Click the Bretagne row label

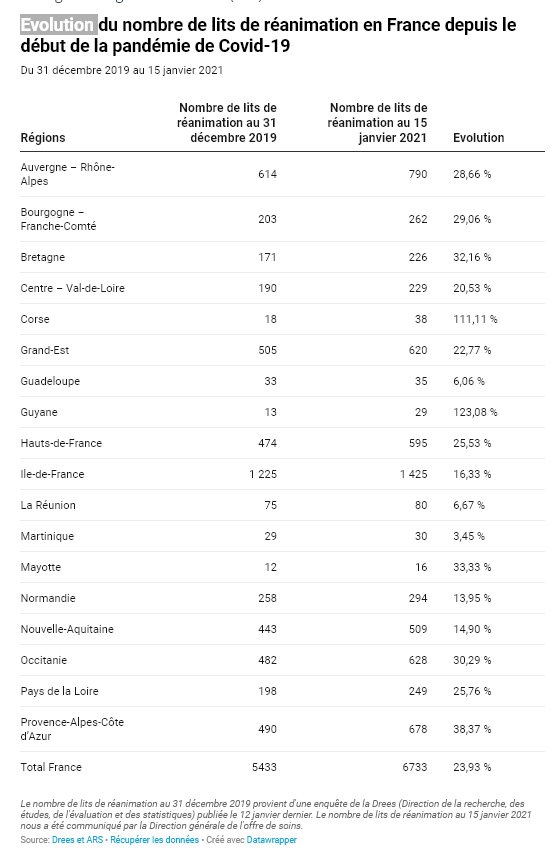click(42, 257)
